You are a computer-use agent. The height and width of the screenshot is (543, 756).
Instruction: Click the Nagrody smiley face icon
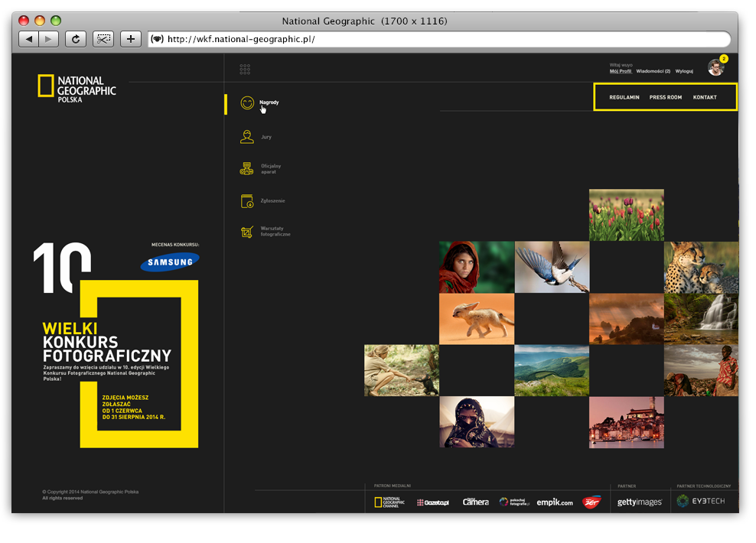point(247,103)
